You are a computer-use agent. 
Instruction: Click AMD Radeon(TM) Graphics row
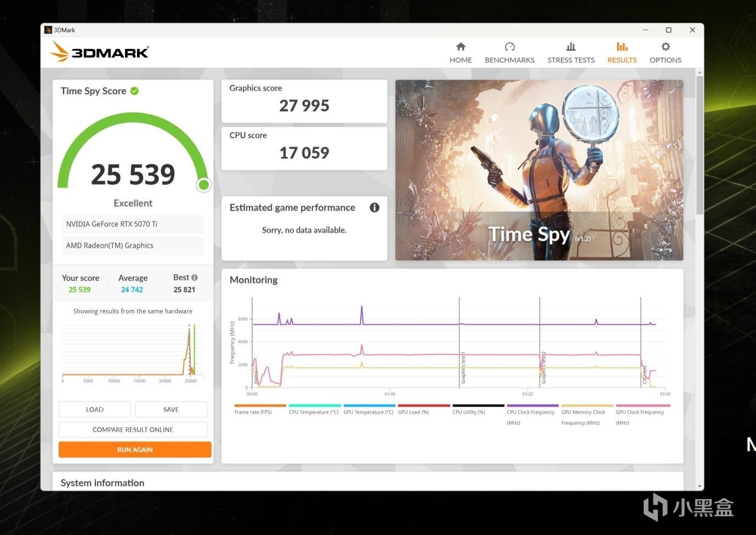point(133,246)
